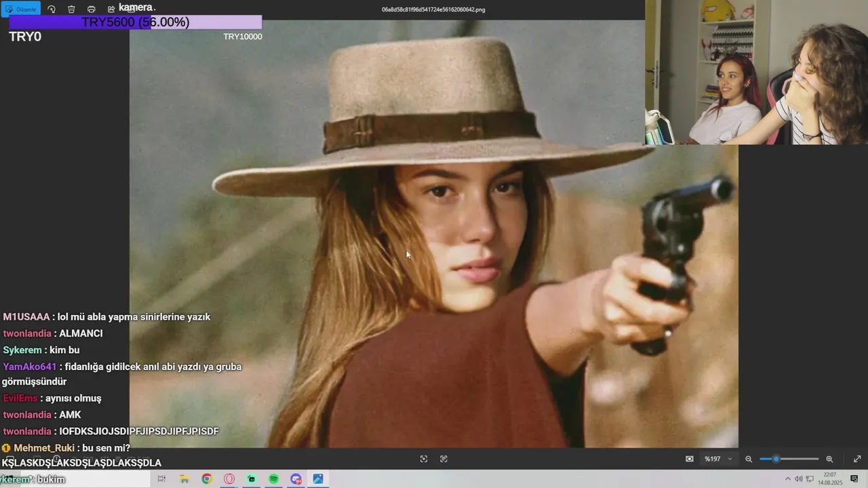The height and width of the screenshot is (488, 868).
Task: Click the TRY5600 donation goal bar
Action: point(136,22)
